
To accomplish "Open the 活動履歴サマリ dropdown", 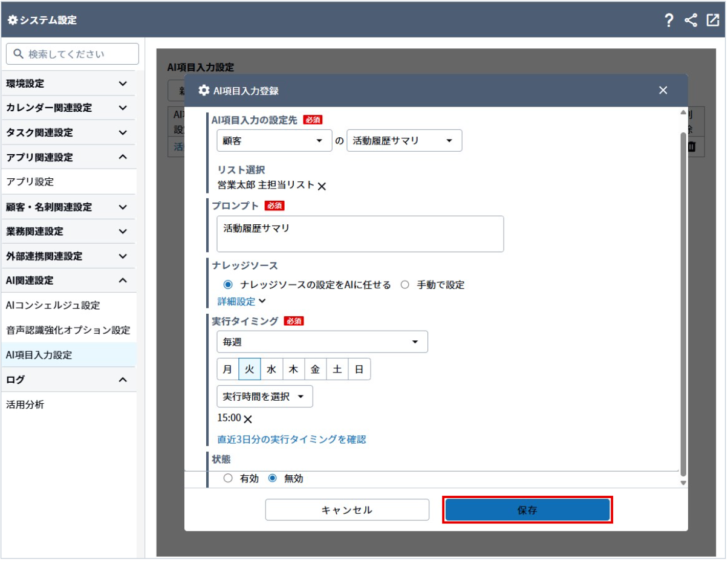I will [405, 141].
